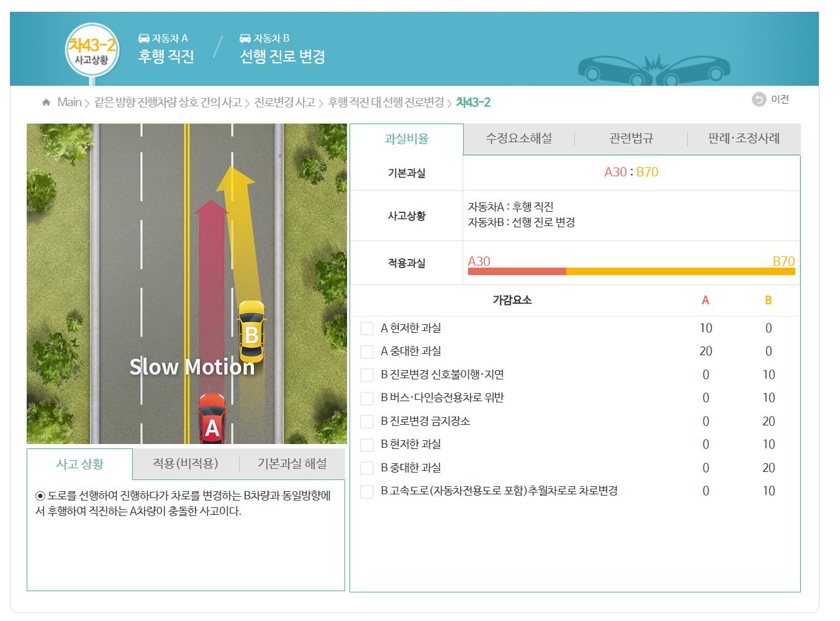Check the A 현저한 과실 checkbox
The image size is (840, 621).
pos(367,329)
